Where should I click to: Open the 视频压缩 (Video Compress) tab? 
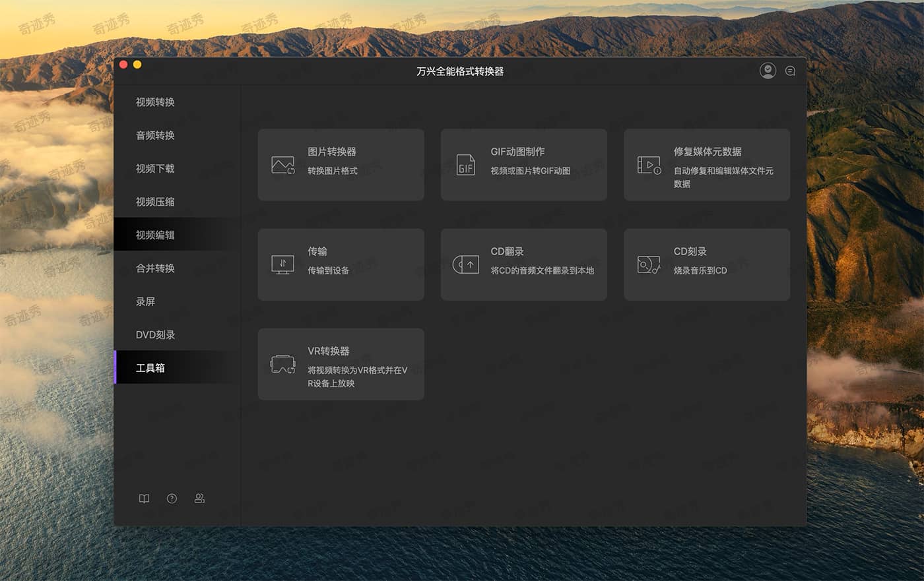coord(155,202)
